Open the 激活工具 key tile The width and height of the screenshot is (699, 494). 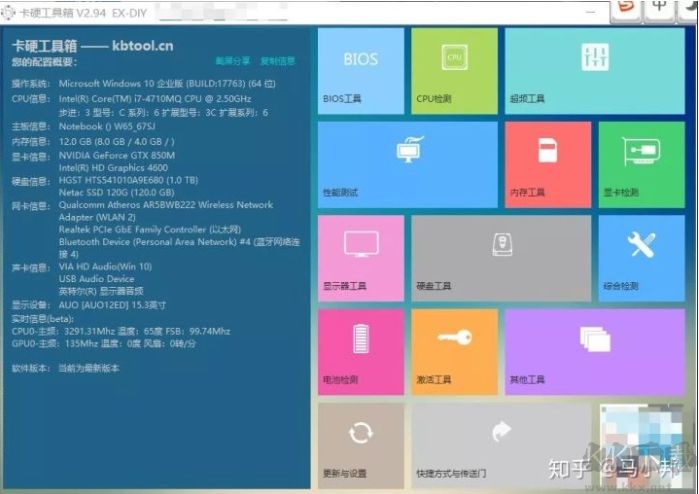[454, 352]
